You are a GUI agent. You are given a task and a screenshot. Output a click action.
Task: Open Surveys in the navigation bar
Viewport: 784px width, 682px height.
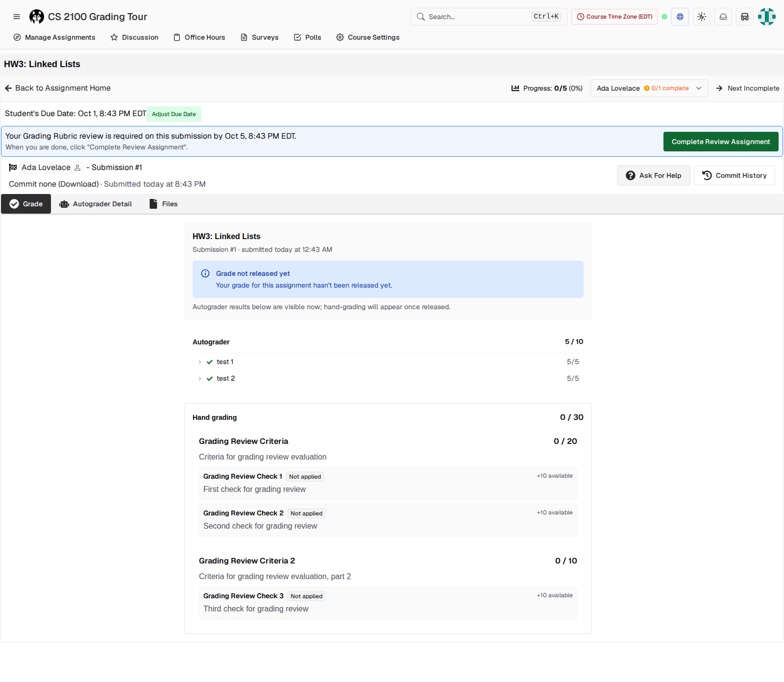[260, 37]
